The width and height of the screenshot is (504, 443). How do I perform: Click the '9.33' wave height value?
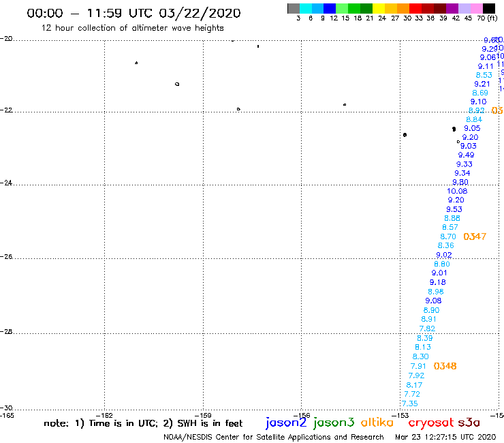point(464,164)
